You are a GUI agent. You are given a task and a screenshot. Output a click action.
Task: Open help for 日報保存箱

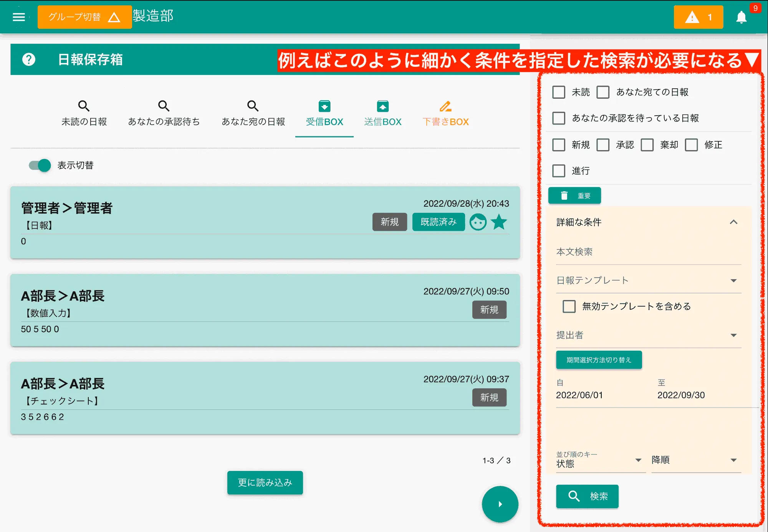tap(28, 60)
